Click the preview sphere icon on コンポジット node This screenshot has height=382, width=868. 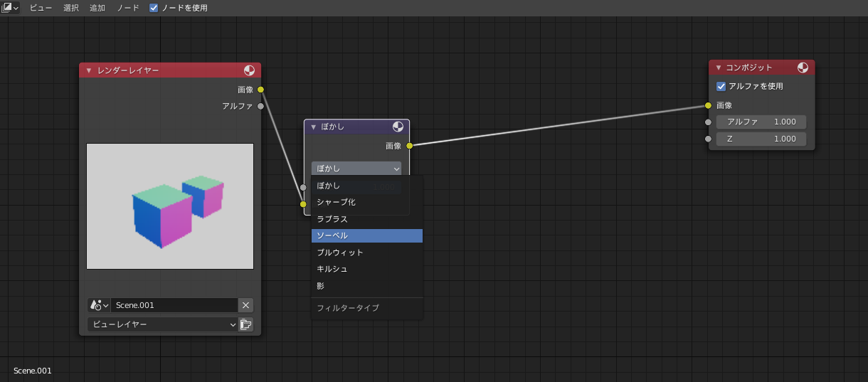point(803,68)
